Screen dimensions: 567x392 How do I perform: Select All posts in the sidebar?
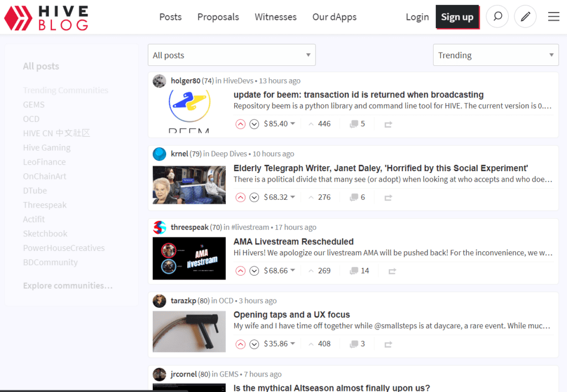[41, 66]
